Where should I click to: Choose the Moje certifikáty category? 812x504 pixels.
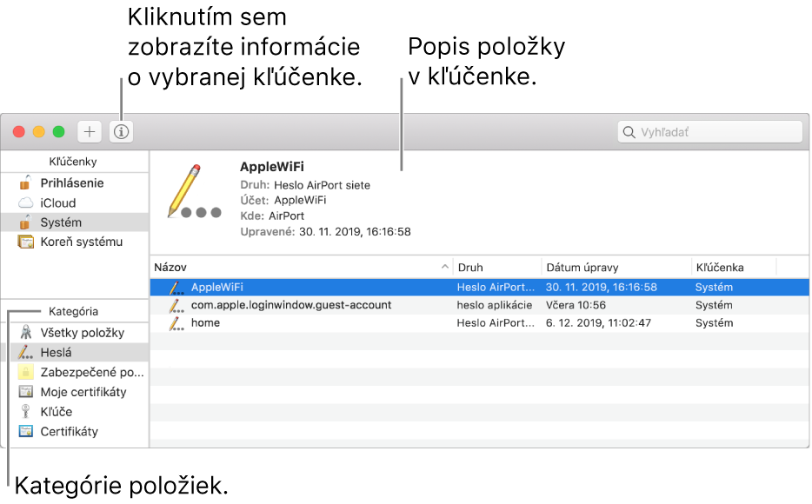click(x=75, y=392)
